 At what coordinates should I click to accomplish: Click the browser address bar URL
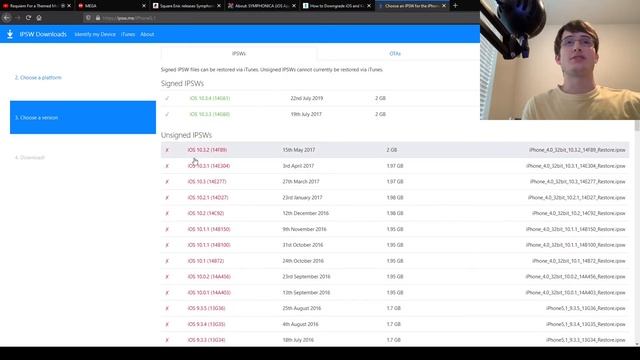pyautogui.click(x=129, y=18)
